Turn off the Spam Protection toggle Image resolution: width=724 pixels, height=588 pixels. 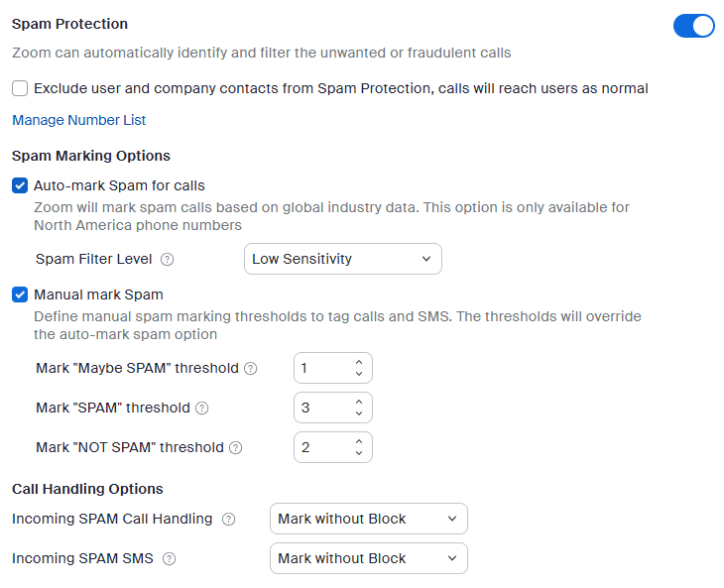(693, 26)
